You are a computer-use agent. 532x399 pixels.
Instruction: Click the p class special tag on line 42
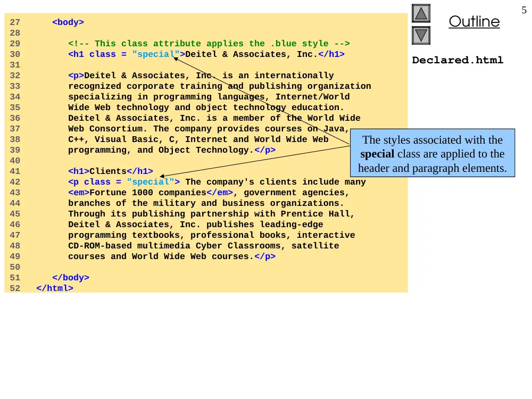124,182
